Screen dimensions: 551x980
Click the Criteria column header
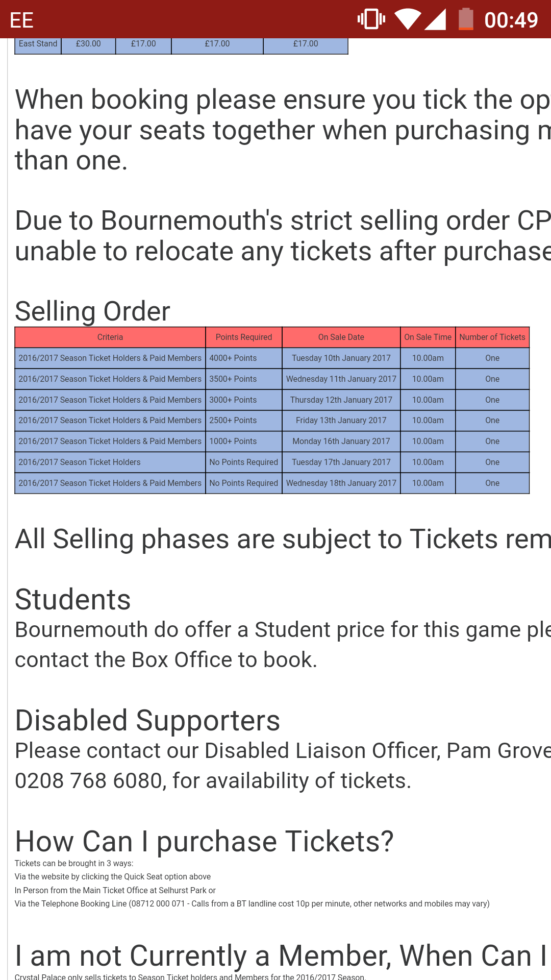coord(110,337)
